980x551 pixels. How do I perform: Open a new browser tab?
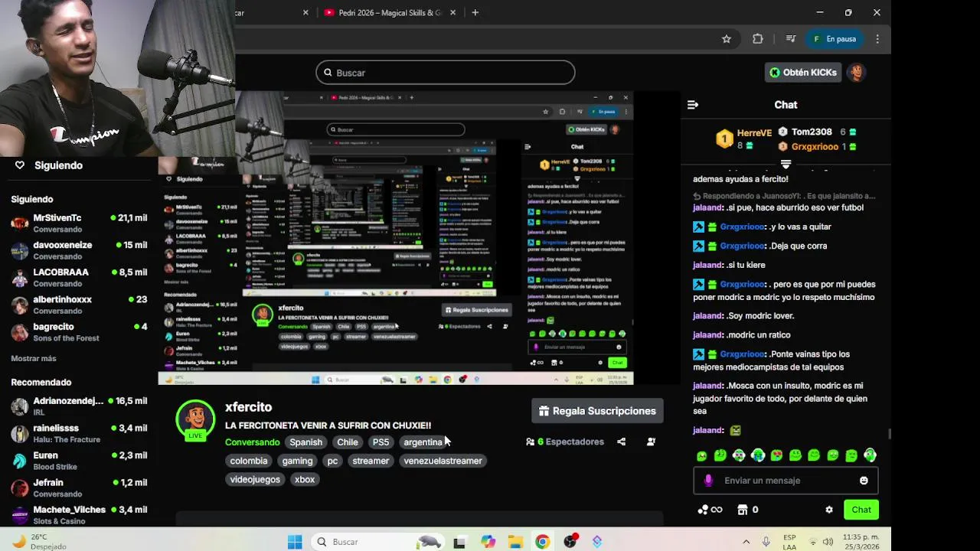point(475,13)
